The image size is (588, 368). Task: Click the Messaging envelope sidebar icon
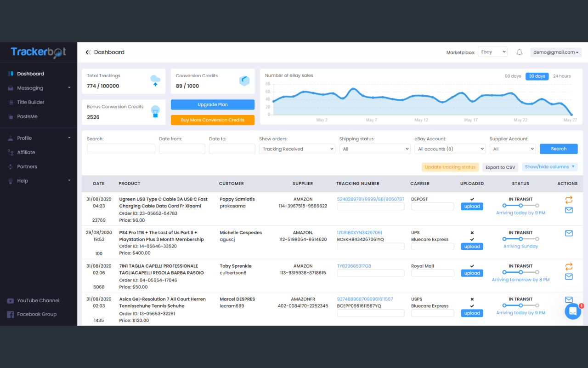click(11, 88)
